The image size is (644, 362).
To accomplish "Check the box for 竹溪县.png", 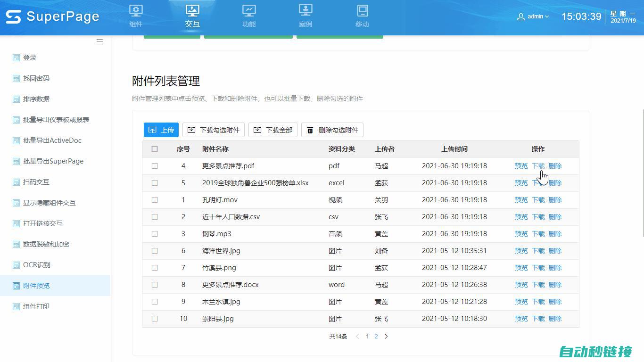I will pos(155,268).
